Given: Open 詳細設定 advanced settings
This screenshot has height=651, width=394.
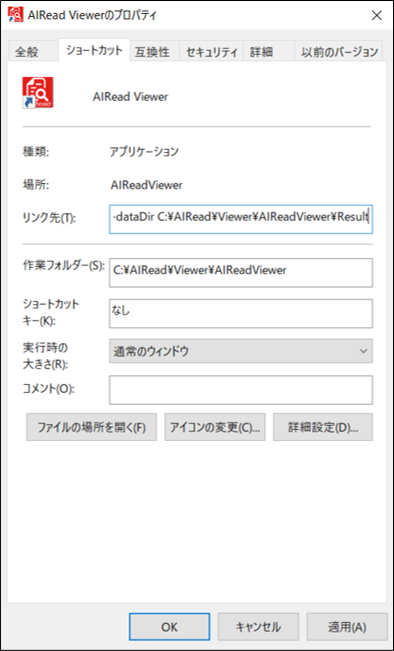Looking at the screenshot, I should click(x=323, y=427).
